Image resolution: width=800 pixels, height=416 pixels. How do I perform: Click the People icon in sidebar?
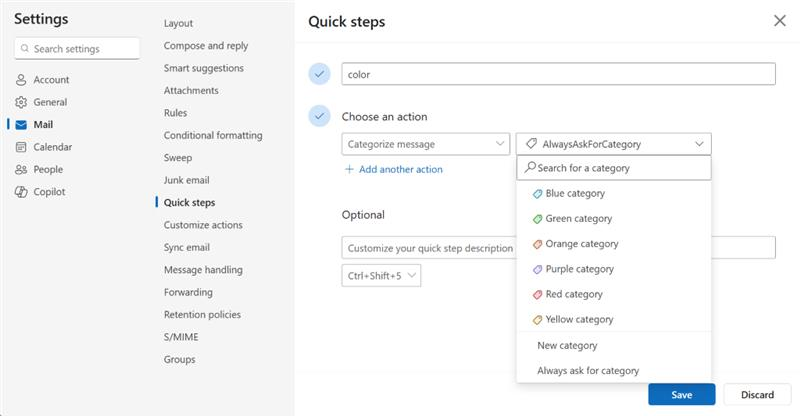coord(21,170)
